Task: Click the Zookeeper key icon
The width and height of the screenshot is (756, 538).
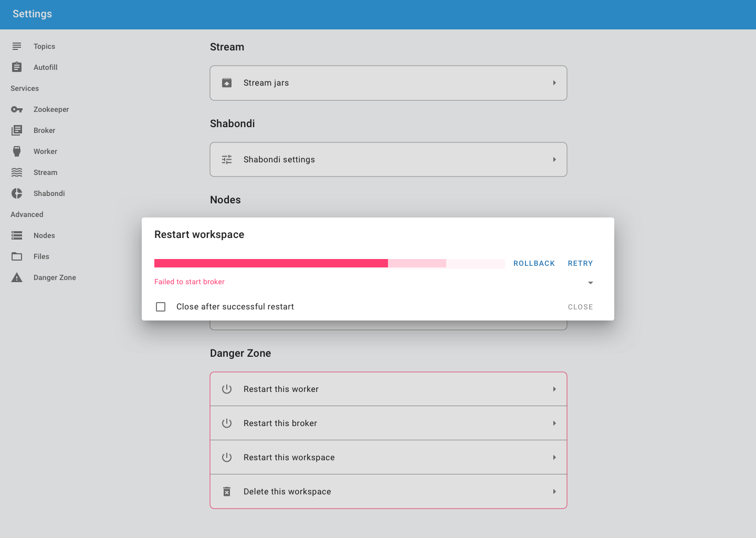Action: [17, 109]
